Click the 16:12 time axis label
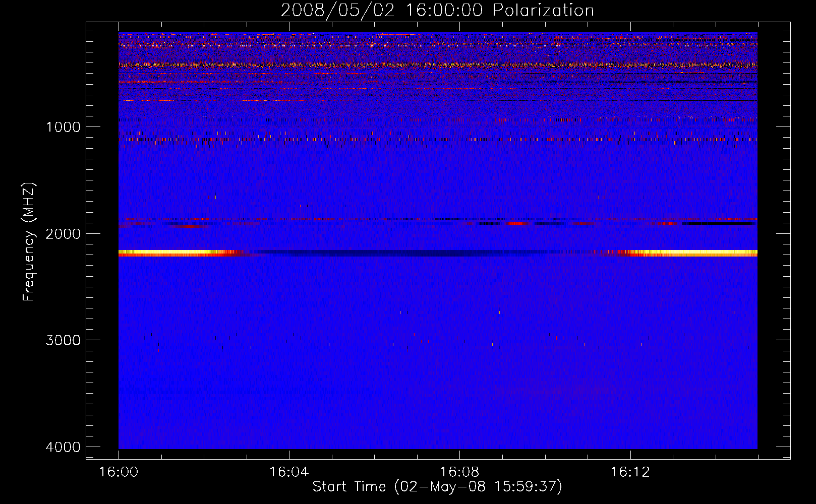 point(630,472)
